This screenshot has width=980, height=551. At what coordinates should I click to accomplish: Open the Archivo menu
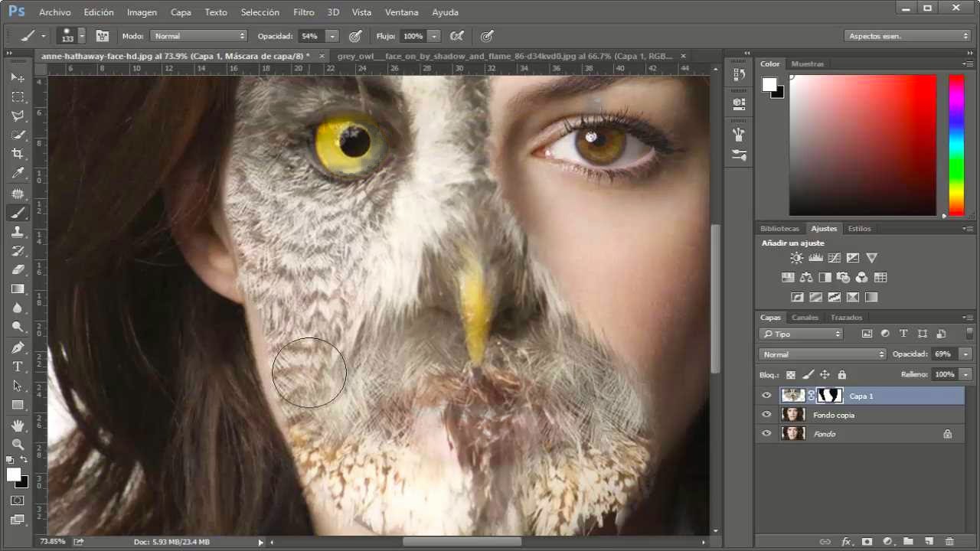tap(54, 12)
